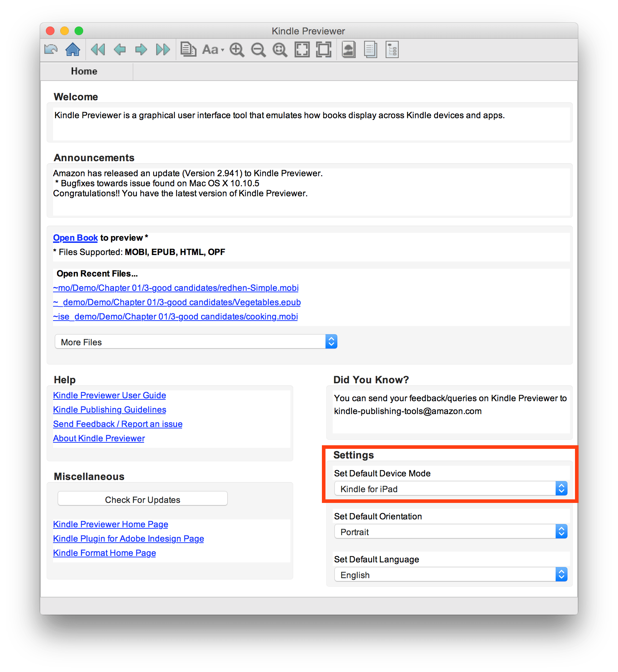
Task: Open the NCX view document icon
Action: tap(370, 49)
